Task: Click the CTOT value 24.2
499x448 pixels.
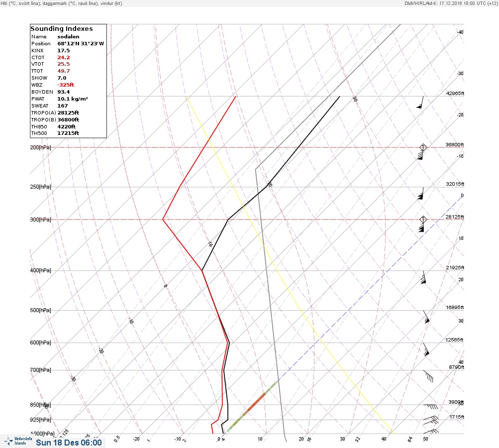Action: pos(63,58)
